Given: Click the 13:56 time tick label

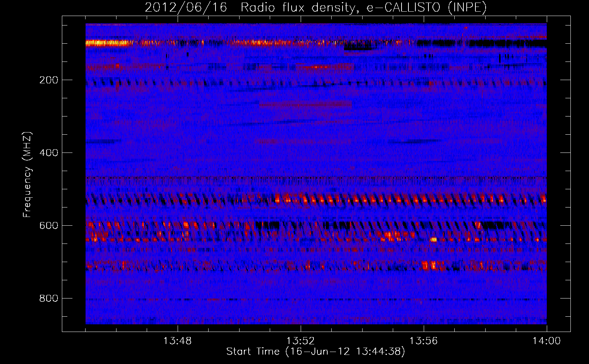Looking at the screenshot, I should (423, 341).
